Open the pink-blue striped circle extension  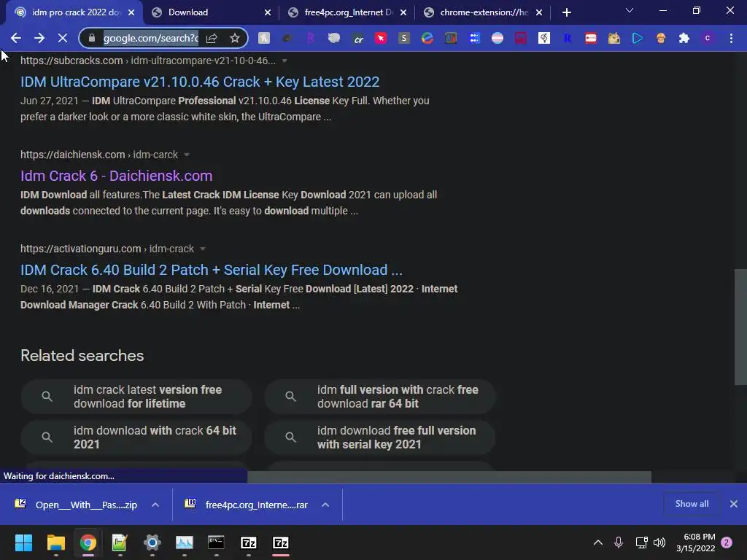point(498,38)
